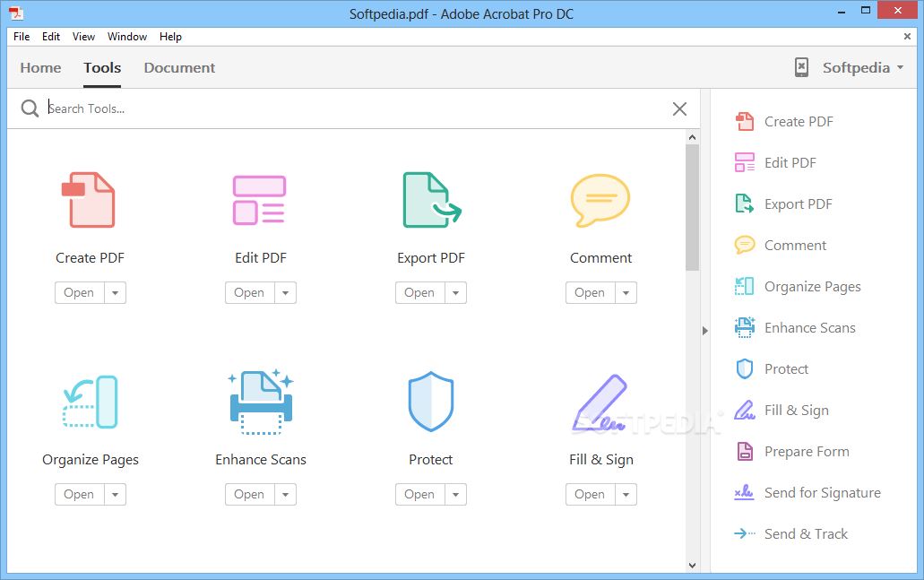Screen dimensions: 924x580
Task: Clear the search with the X icon
Action: pyautogui.click(x=678, y=108)
